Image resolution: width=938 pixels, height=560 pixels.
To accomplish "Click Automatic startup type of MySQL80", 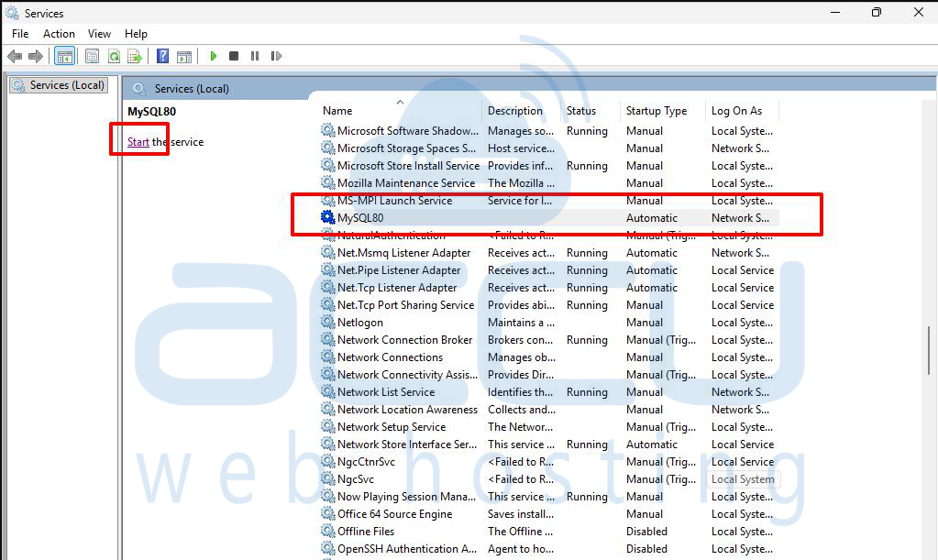I will [651, 218].
